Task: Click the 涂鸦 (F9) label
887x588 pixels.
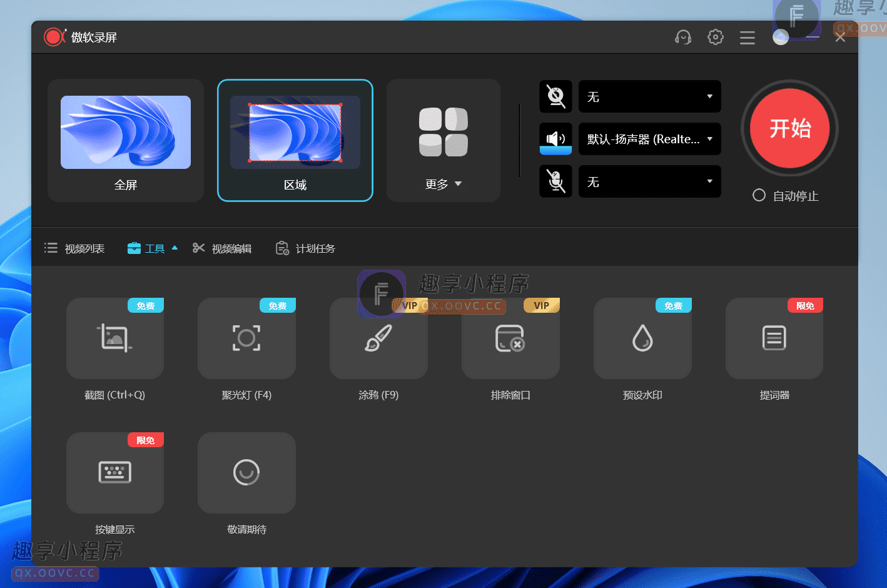Action: 378,395
